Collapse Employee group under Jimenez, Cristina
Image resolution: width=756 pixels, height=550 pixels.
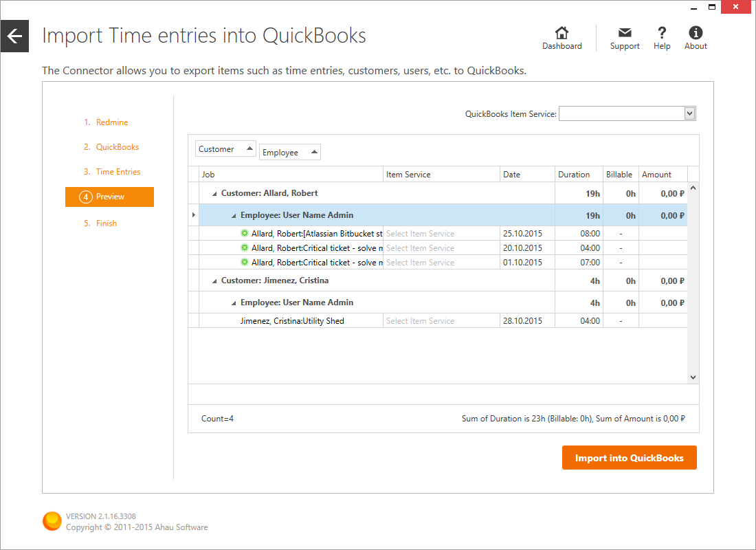pyautogui.click(x=234, y=303)
